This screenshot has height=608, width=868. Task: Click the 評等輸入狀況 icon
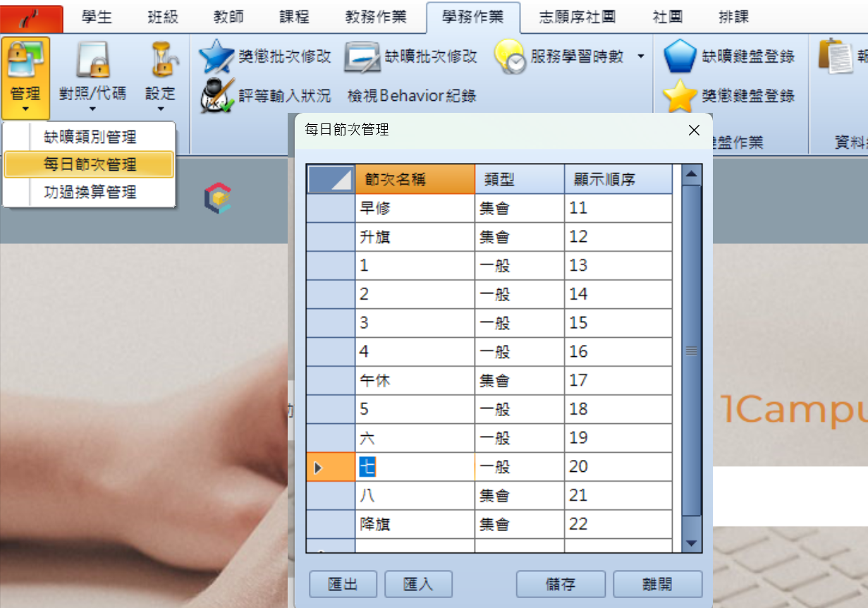[216, 95]
